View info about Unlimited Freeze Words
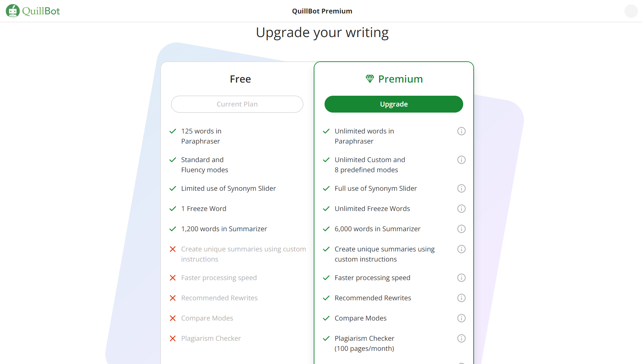Image resolution: width=642 pixels, height=364 pixels. [461, 209]
